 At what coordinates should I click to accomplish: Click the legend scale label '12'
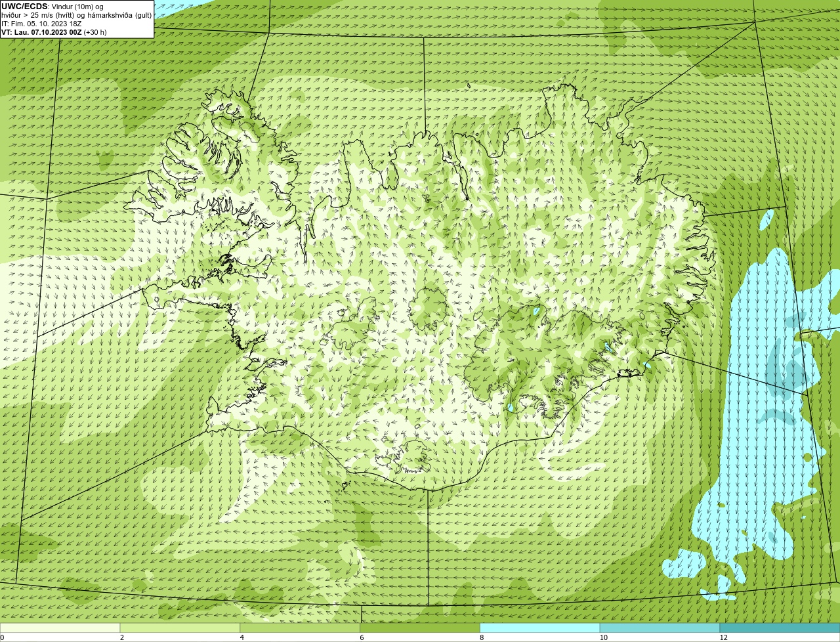[723, 637]
